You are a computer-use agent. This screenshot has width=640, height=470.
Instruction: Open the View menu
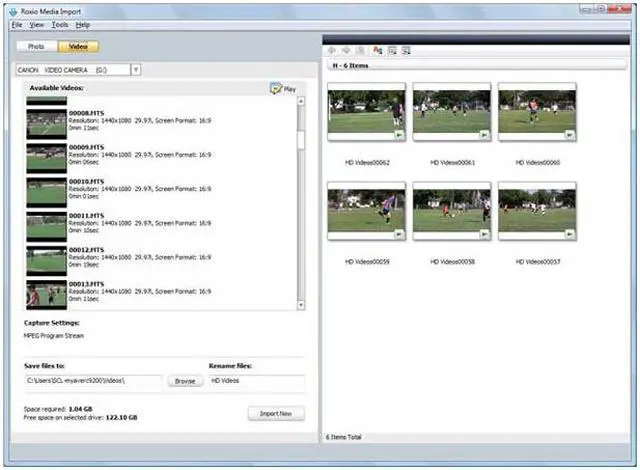coord(37,24)
